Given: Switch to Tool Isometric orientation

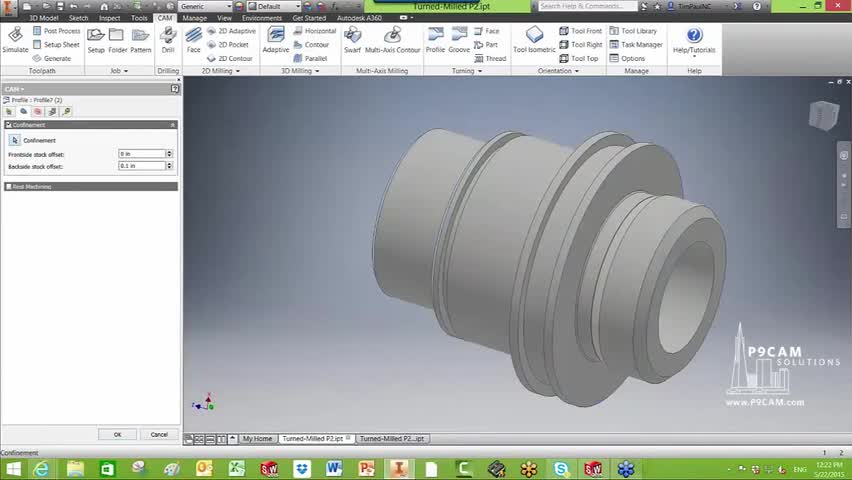Looking at the screenshot, I should click(x=534, y=40).
